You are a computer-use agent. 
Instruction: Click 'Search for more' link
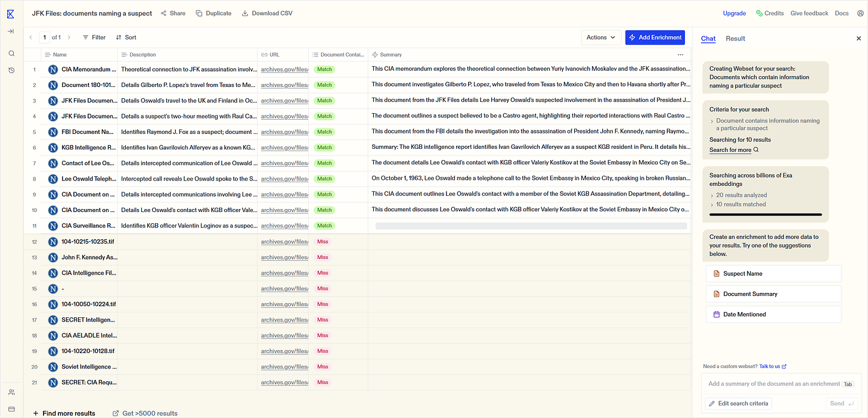coord(734,150)
